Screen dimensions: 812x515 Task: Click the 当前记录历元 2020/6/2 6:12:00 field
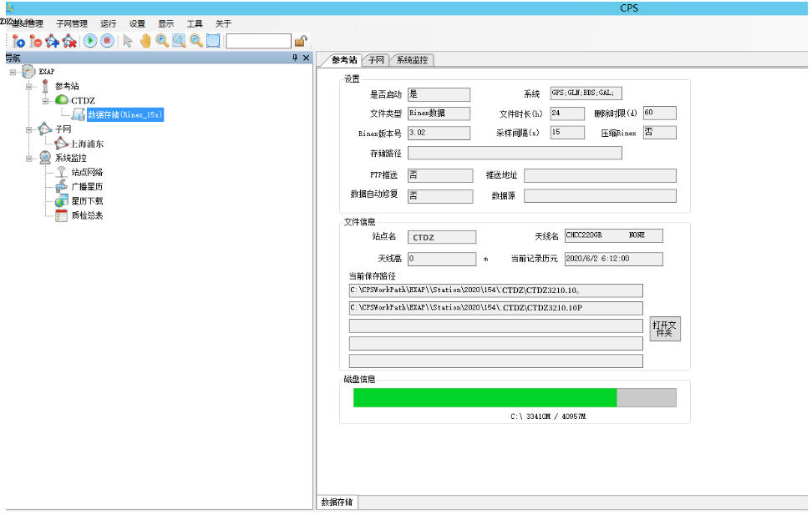click(613, 259)
